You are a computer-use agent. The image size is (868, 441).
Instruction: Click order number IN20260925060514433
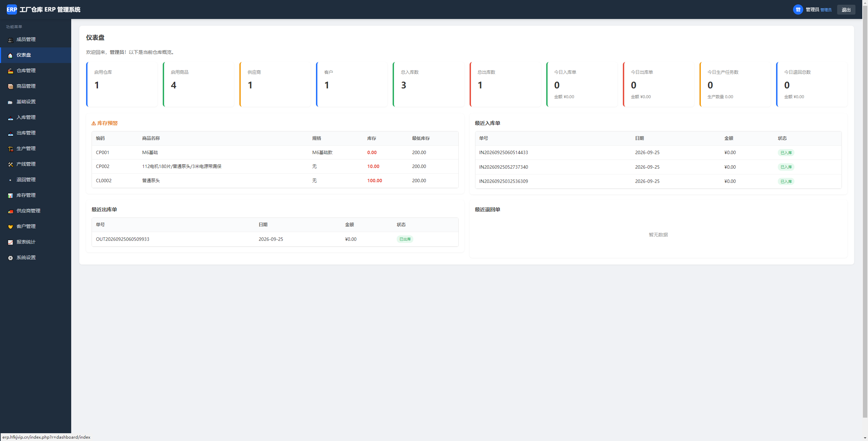(x=504, y=153)
